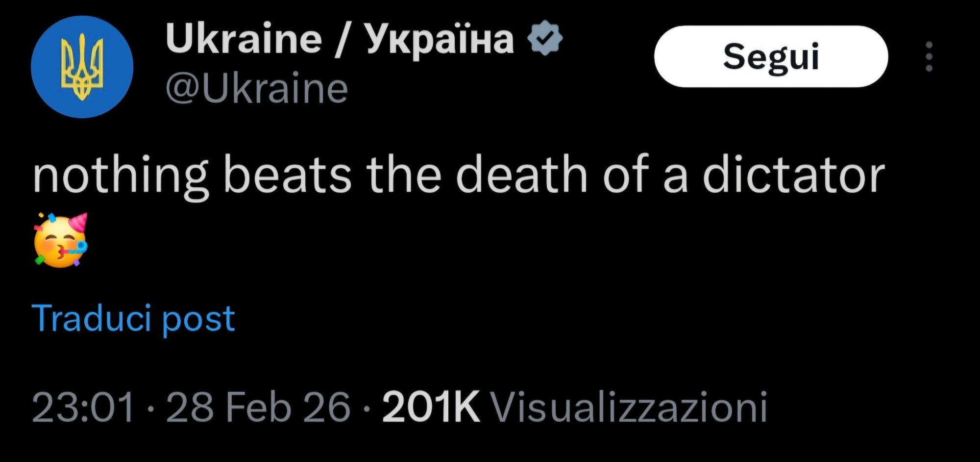Click the 23:01 post timestamp

click(x=83, y=407)
